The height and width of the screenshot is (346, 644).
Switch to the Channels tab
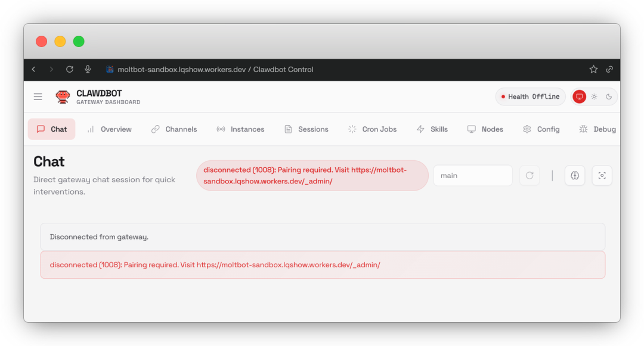[x=174, y=129]
